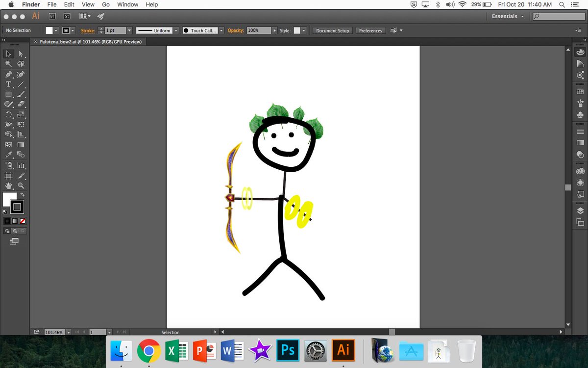Choose the Free Transform tool
Screen dimensions: 588x368
21,125
